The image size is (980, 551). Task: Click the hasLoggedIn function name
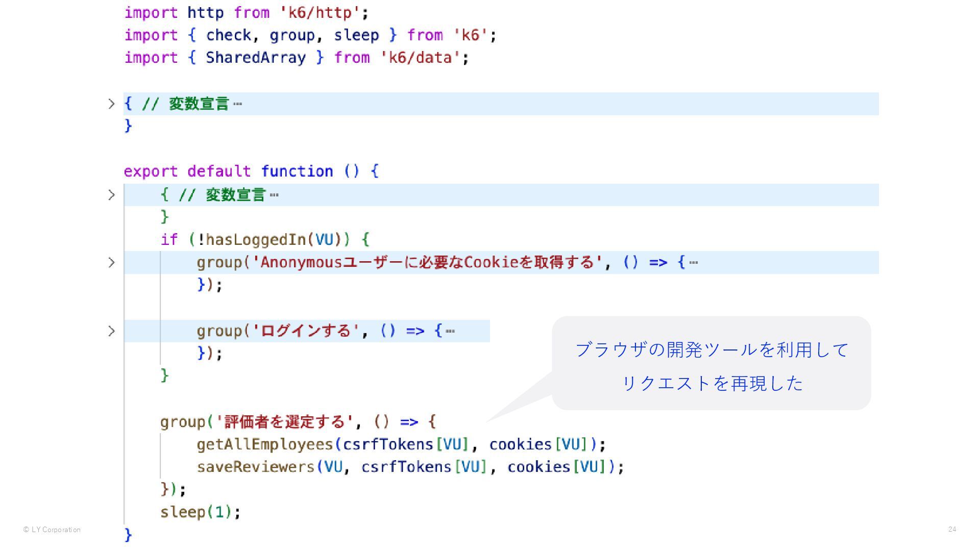(x=255, y=240)
